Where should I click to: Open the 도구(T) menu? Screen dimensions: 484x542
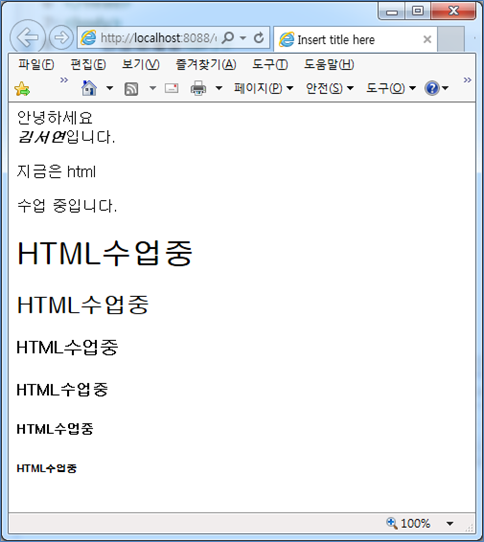270,64
